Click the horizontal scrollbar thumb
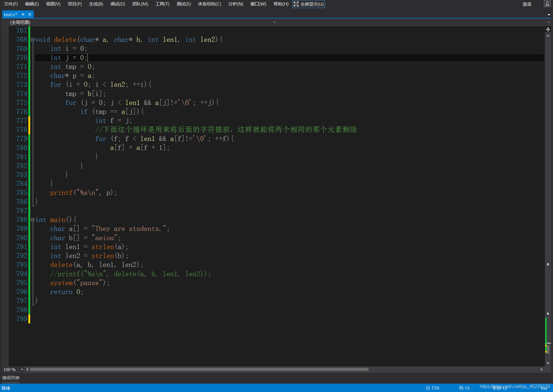This screenshot has height=392, width=553. coord(199,369)
